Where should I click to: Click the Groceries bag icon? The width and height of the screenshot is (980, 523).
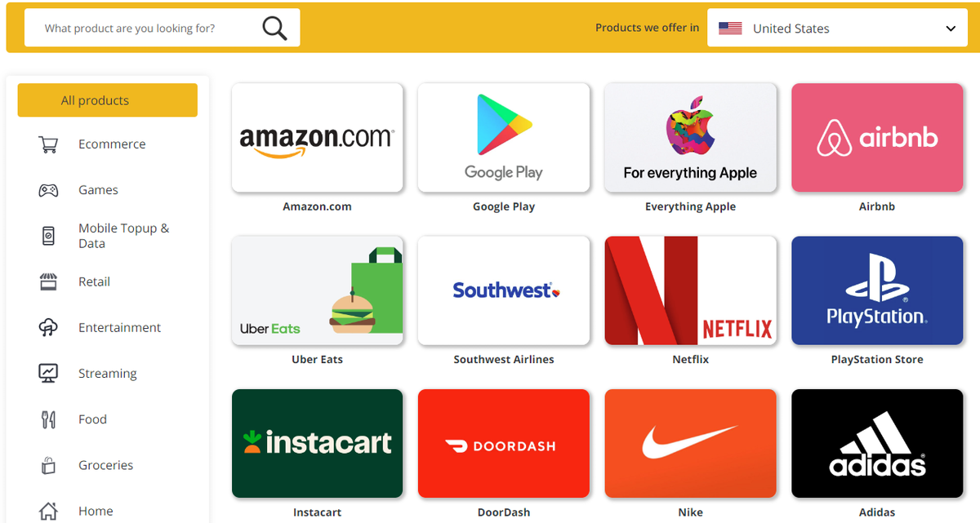pos(48,465)
